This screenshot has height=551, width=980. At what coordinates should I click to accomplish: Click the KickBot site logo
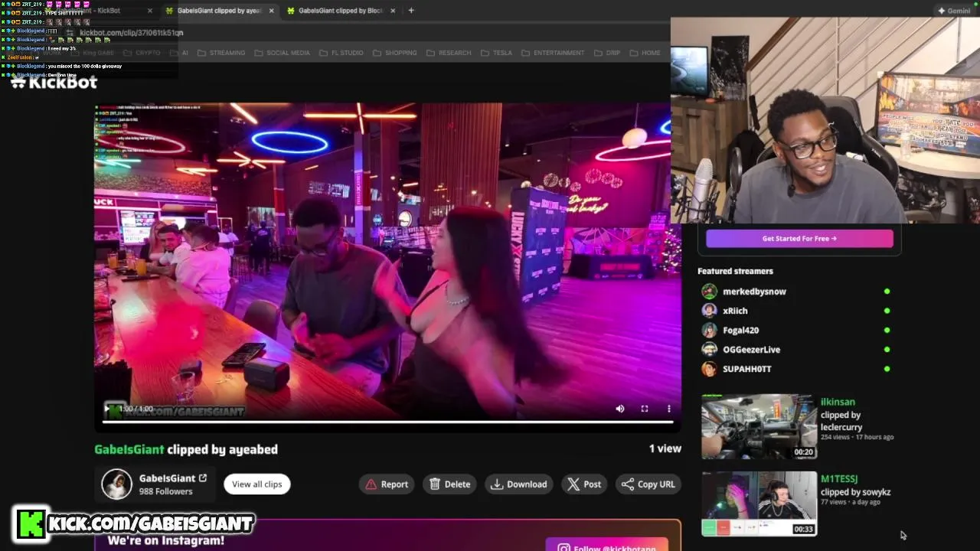[54, 82]
